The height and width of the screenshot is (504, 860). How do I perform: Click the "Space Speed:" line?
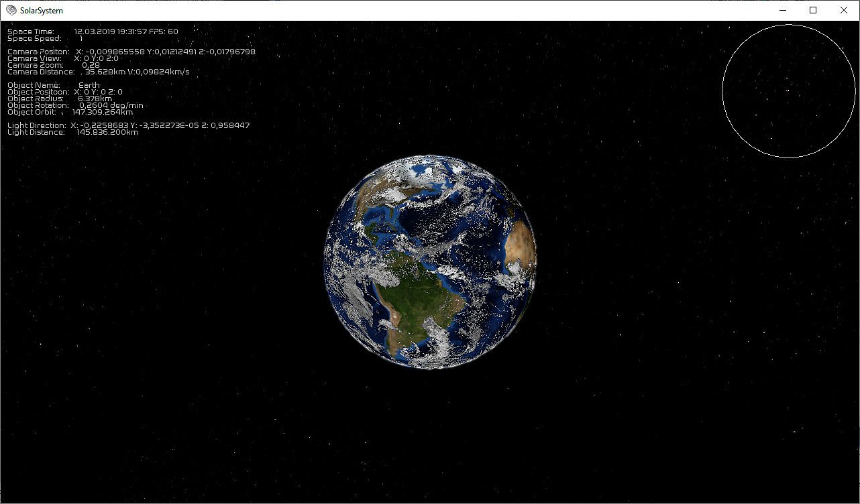[x=45, y=38]
